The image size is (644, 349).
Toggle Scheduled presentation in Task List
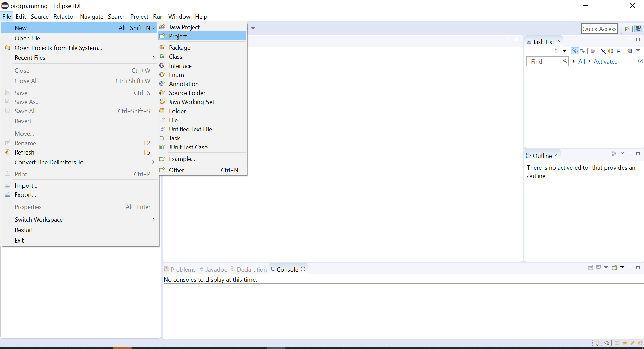(583, 51)
